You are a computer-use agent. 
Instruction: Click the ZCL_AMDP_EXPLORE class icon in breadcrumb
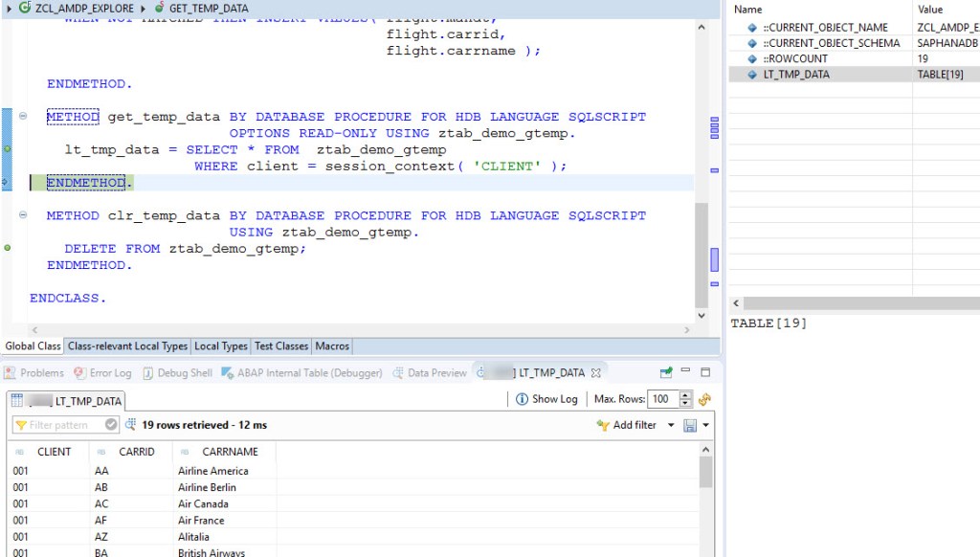(x=23, y=9)
